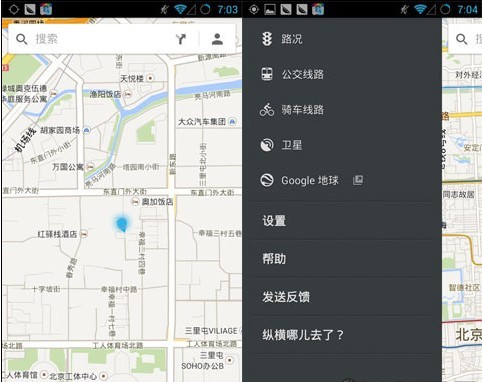Viewport: 482px width, 382px height.
Task: Tap the blue current location marker
Action: pos(122,224)
